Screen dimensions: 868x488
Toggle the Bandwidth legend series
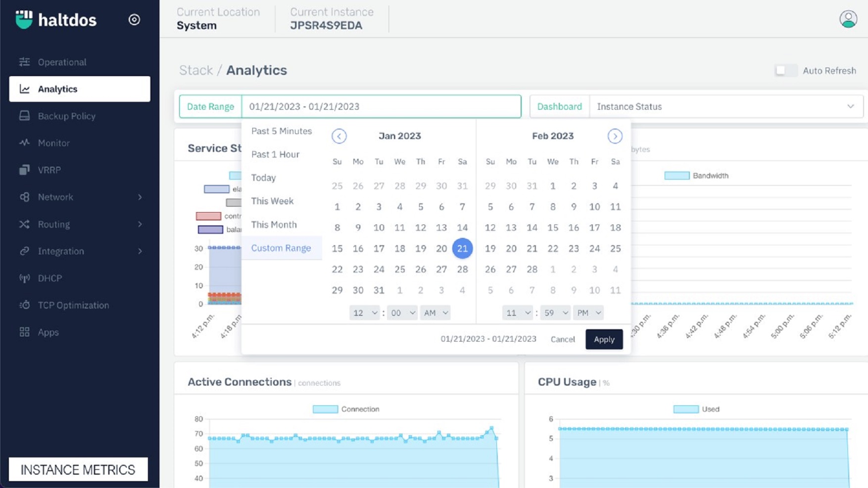point(676,176)
